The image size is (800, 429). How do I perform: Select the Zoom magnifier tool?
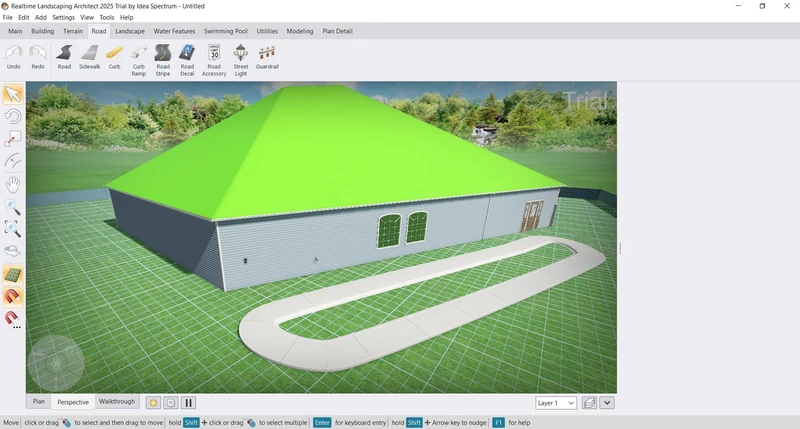point(13,207)
